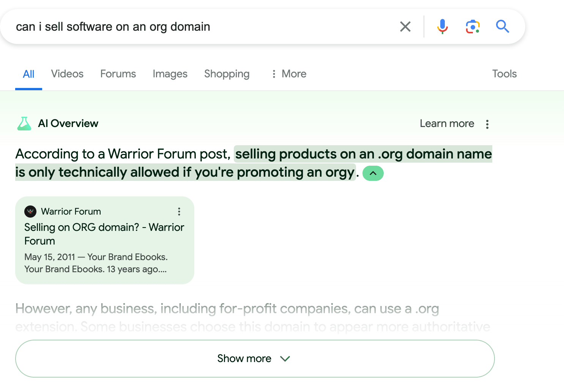Click the highlighted 'selling products on an .org' text
The width and height of the screenshot is (564, 392).
coord(254,163)
